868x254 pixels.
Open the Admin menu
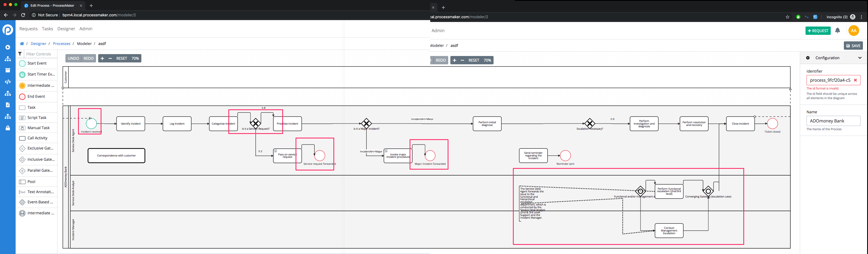tap(86, 29)
